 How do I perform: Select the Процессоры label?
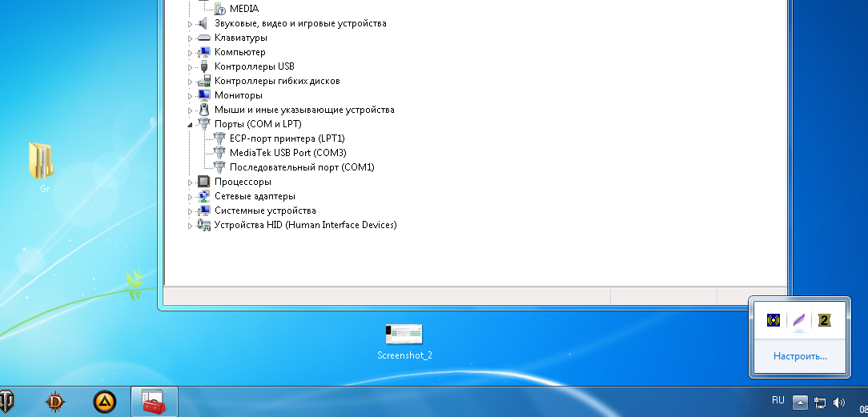(x=243, y=182)
